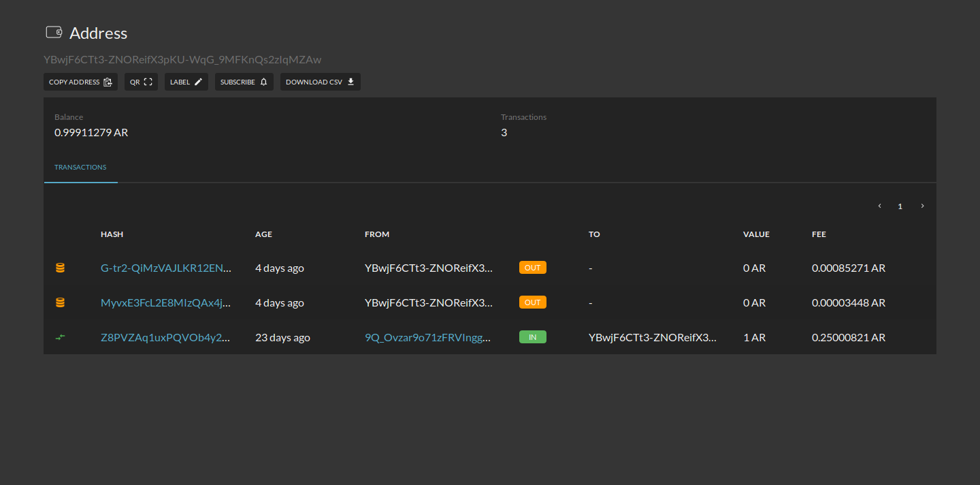Toggle the OUT badge on the first transaction

point(532,267)
